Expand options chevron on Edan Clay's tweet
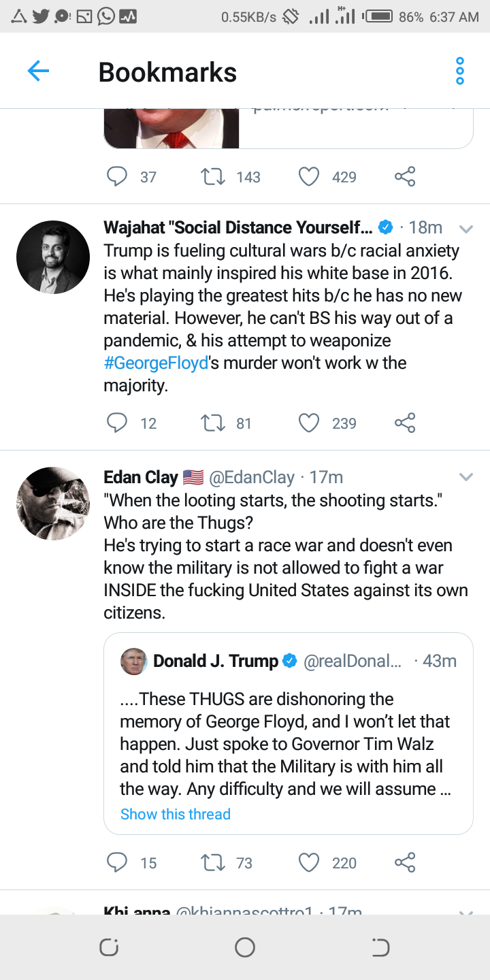This screenshot has height=980, width=490. pos(466,477)
